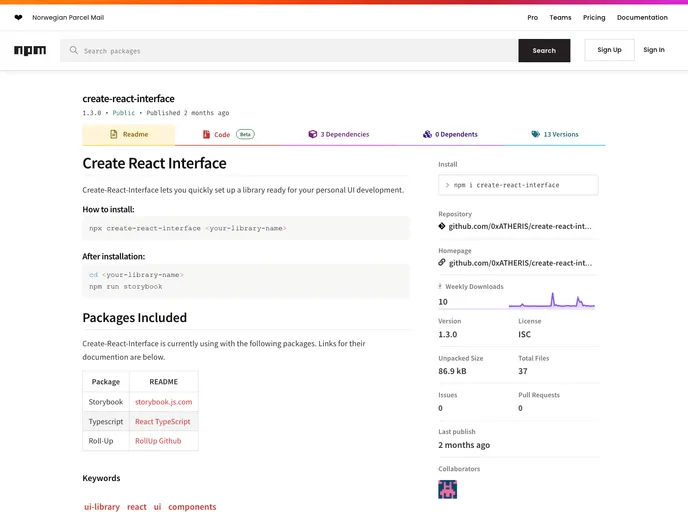The width and height of the screenshot is (688, 512).
Task: Click the git repository icon
Action: 442,227
